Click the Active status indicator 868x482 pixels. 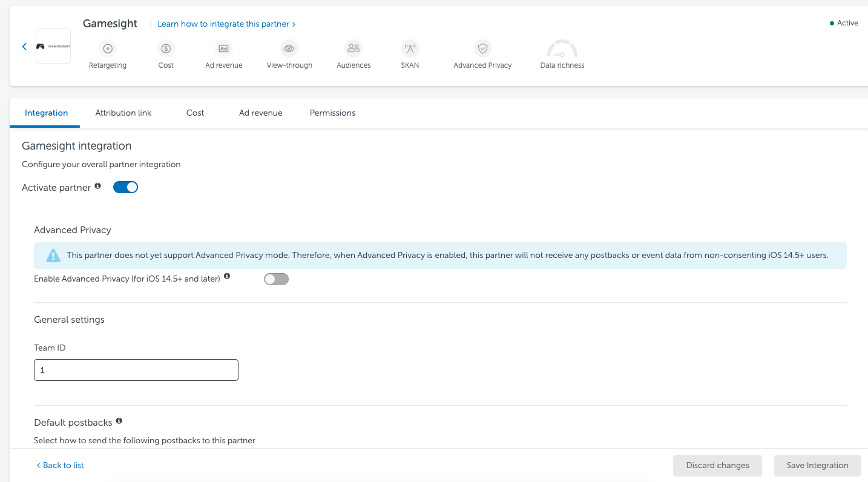click(x=844, y=23)
